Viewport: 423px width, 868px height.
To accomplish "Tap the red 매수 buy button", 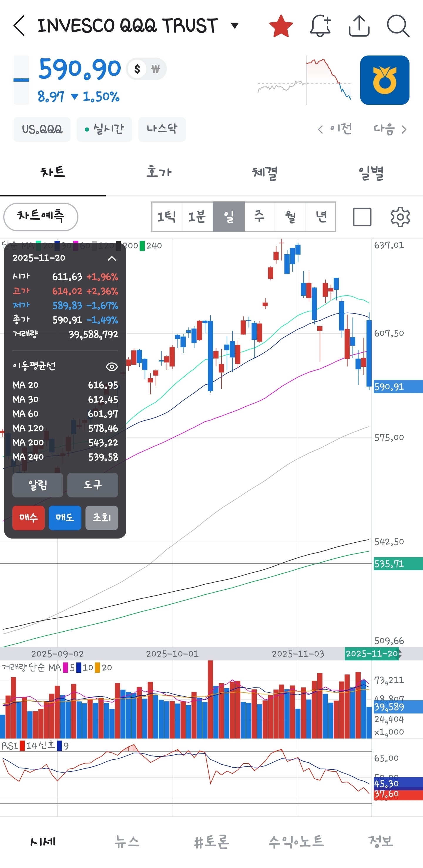I will (x=28, y=518).
